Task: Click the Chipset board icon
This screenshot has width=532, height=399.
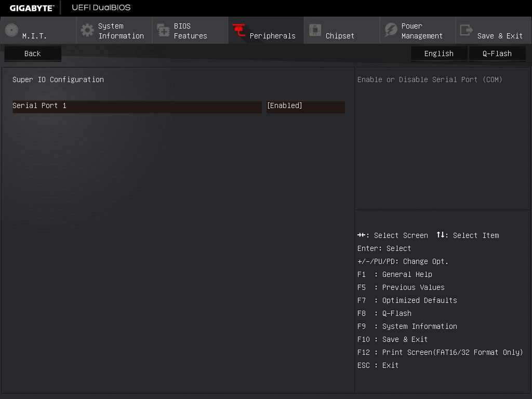Action: tap(315, 30)
